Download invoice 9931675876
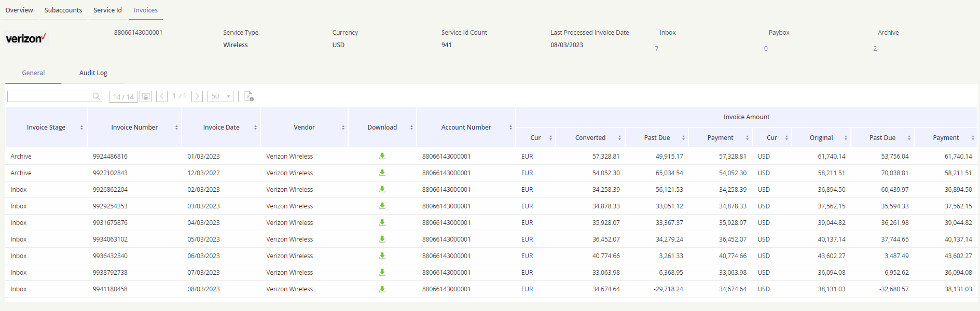This screenshot has height=311, width=980. coord(382,222)
